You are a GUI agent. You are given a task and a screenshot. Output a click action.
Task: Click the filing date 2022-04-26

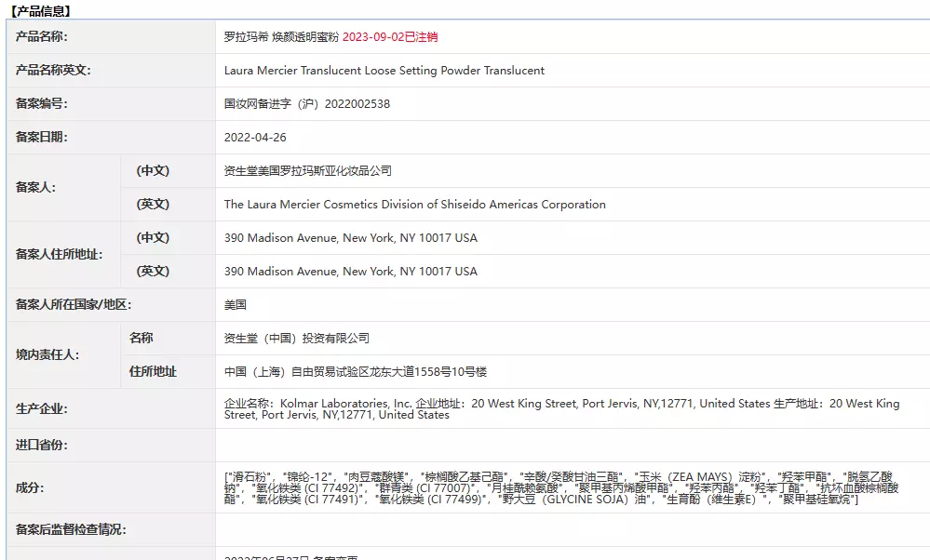pos(255,137)
